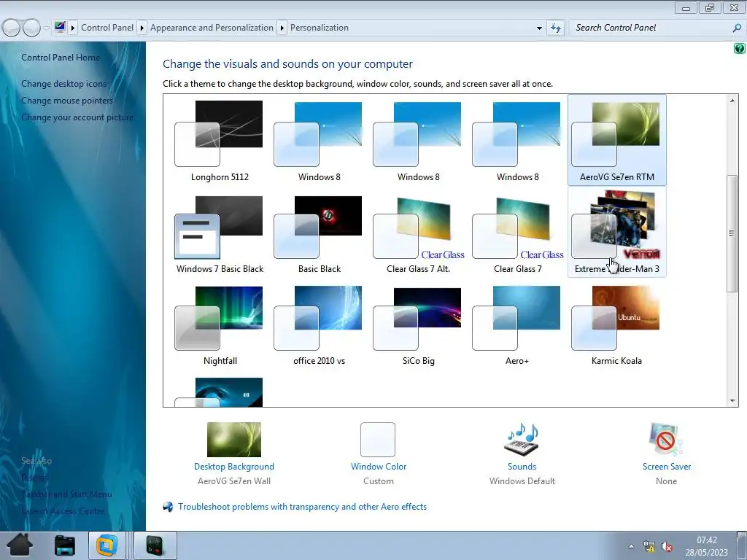Click theme list scroll up arrow
747x560 pixels.
pyautogui.click(x=732, y=101)
